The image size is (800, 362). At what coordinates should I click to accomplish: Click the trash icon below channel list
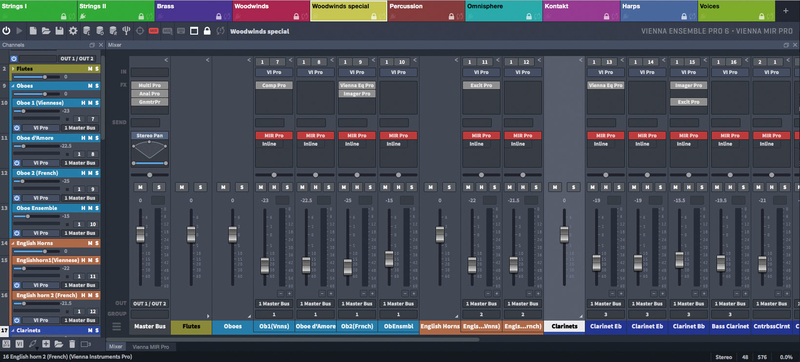(72, 344)
